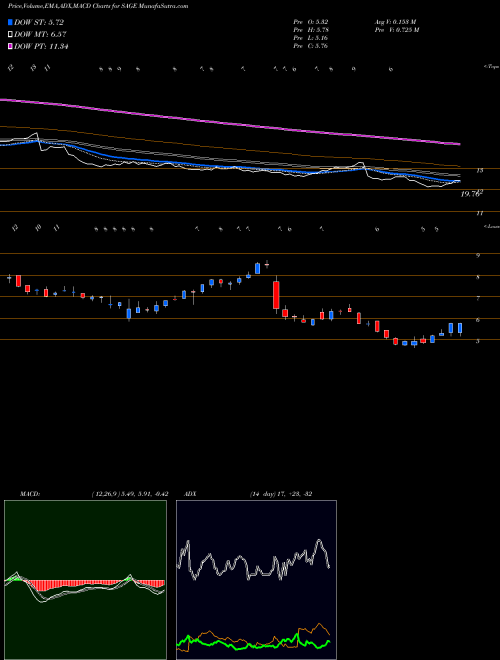Viewport: 500px width, 660px height.
Task: Click the price axis label 8
Action: click(478, 277)
